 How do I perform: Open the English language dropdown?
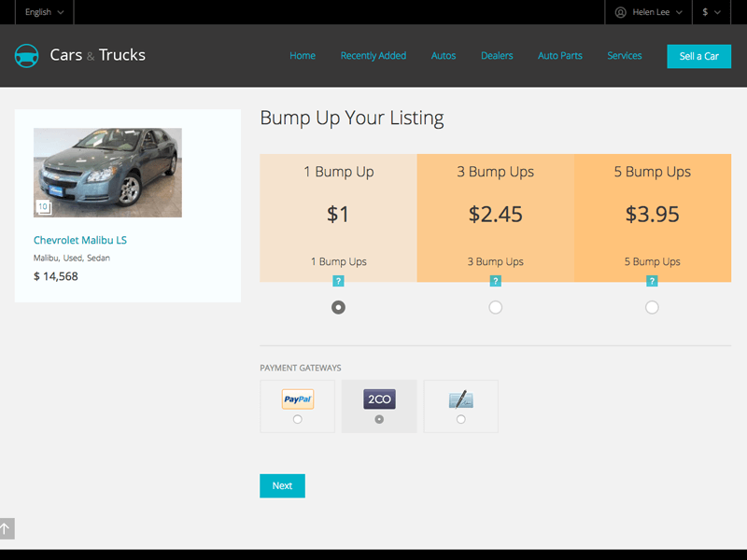point(44,12)
